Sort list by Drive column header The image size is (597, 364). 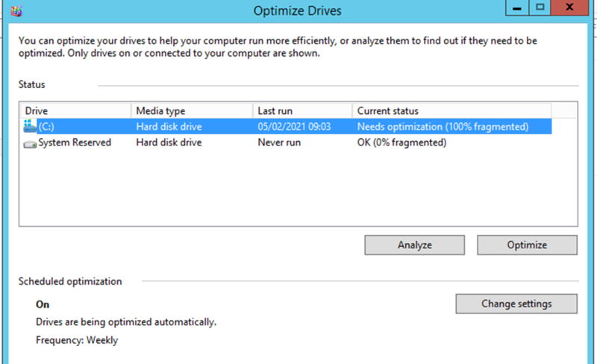click(x=75, y=111)
